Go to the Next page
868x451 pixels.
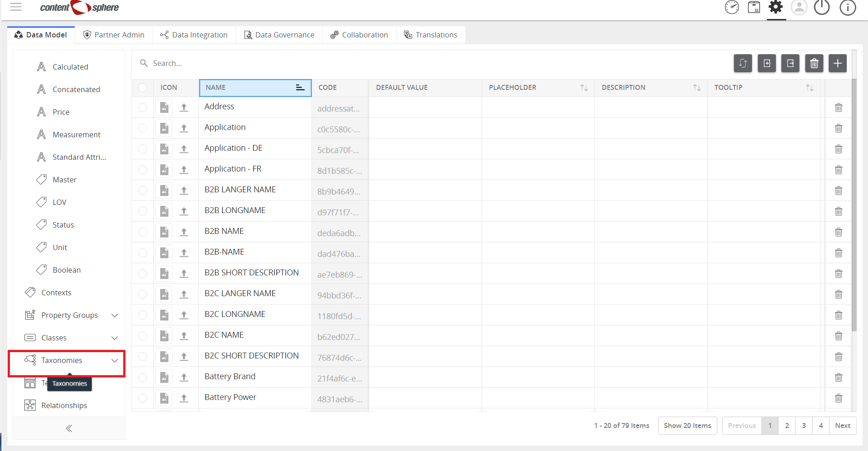(843, 426)
